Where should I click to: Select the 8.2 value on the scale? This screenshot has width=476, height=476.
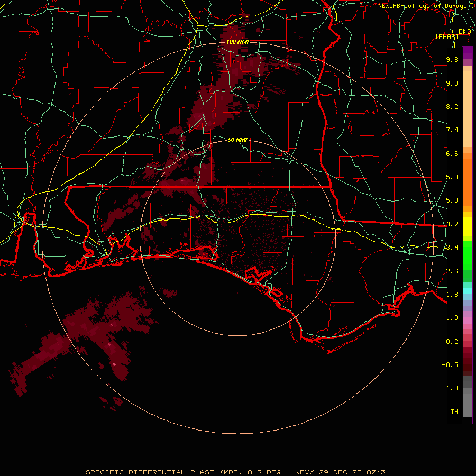click(x=452, y=106)
